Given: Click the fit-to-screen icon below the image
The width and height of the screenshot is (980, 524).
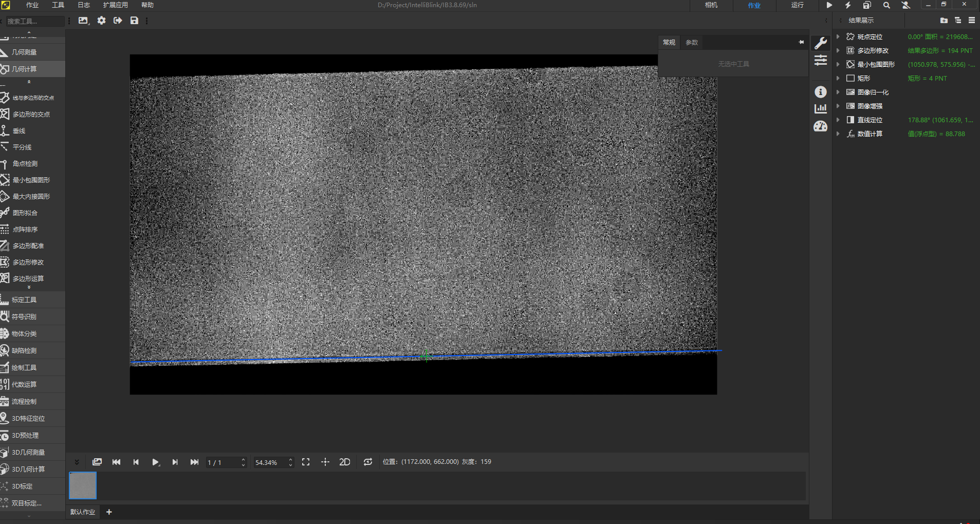Looking at the screenshot, I should (x=306, y=462).
